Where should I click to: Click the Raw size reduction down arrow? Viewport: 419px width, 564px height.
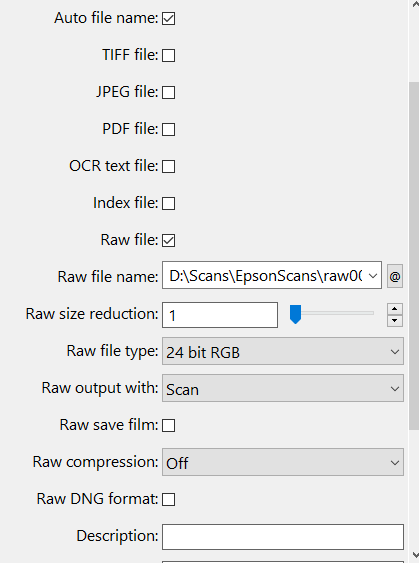(395, 320)
